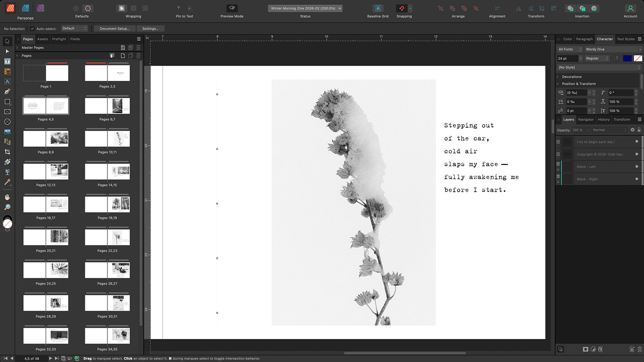Click the Settings button
This screenshot has height=362, width=644.
(x=150, y=29)
